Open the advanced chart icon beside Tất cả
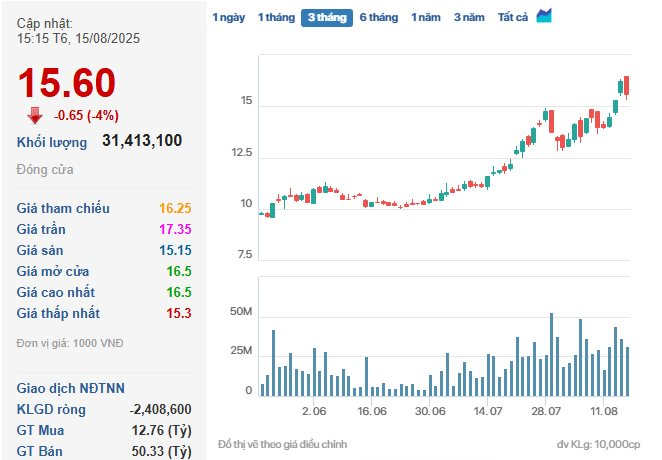The width and height of the screenshot is (662, 460). pos(544,16)
